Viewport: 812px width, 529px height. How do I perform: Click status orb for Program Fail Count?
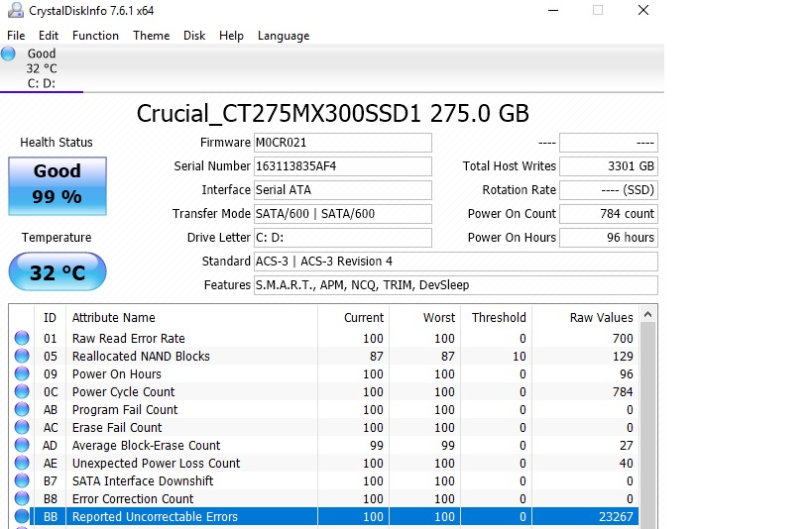tap(22, 409)
